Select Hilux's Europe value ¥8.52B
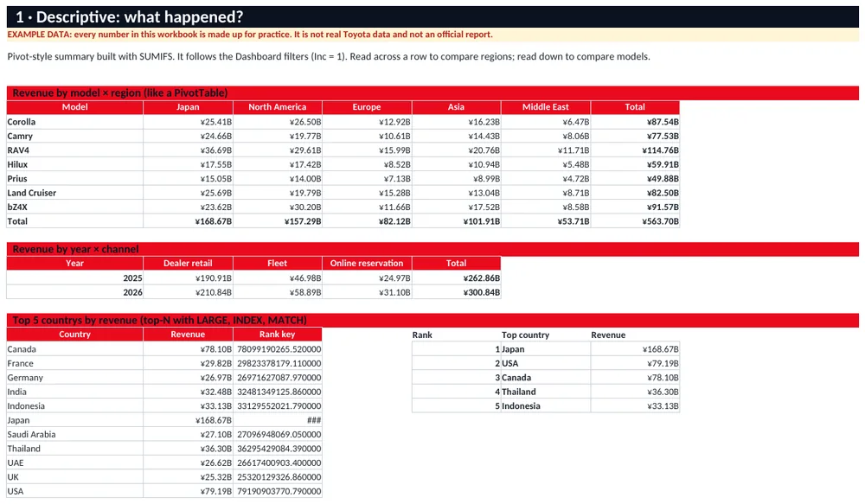 point(367,164)
